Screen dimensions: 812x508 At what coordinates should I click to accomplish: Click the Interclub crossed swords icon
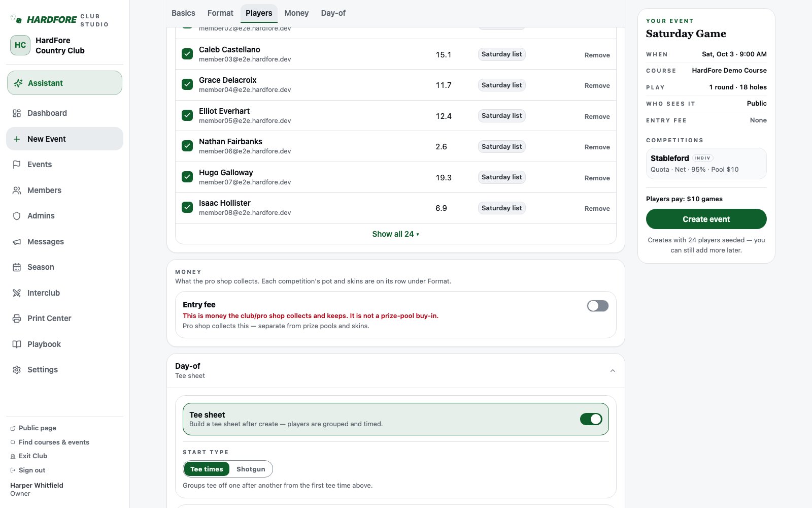tap(17, 293)
